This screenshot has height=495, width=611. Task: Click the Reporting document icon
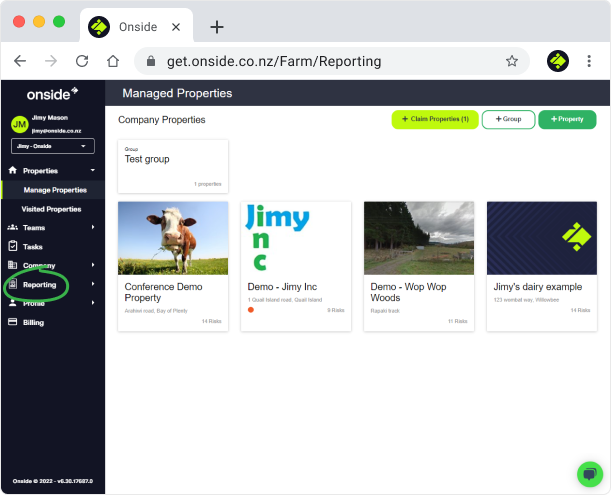[x=12, y=284]
